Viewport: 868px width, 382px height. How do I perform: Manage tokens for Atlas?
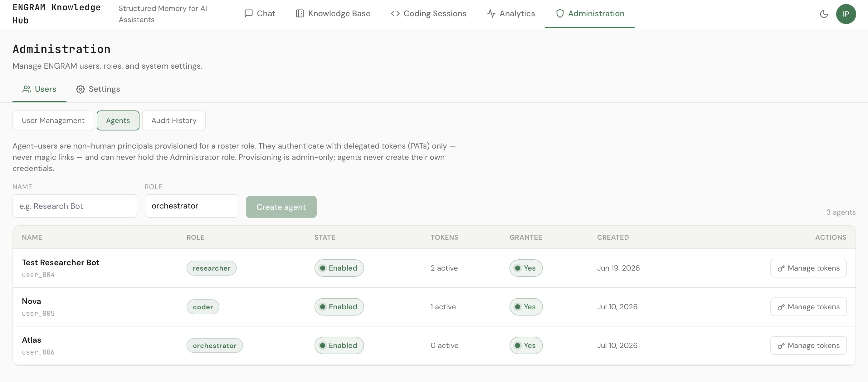pos(808,345)
